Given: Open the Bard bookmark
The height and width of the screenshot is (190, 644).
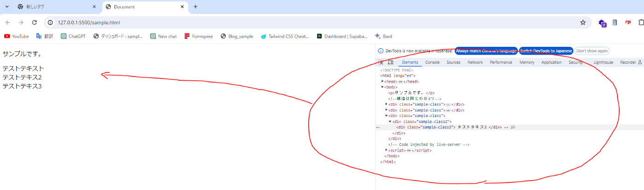Looking at the screenshot, I should (x=383, y=36).
